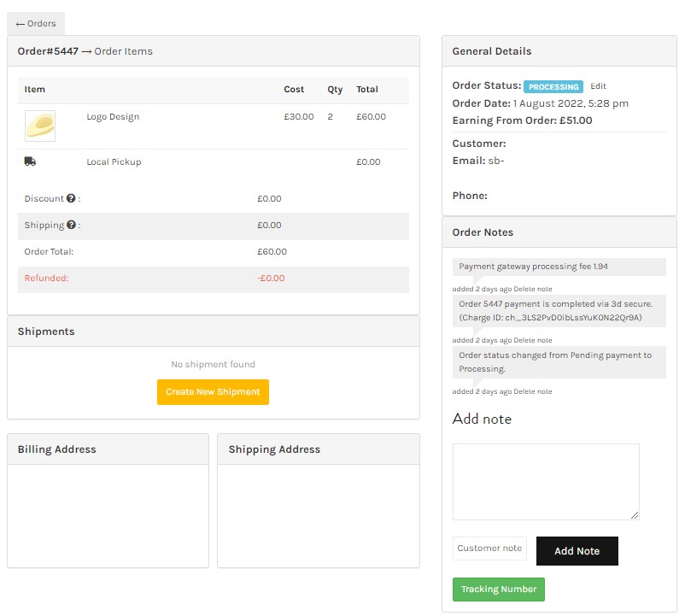This screenshot has height=616, width=685.
Task: Click the Billing Address panel header
Action: (x=108, y=449)
